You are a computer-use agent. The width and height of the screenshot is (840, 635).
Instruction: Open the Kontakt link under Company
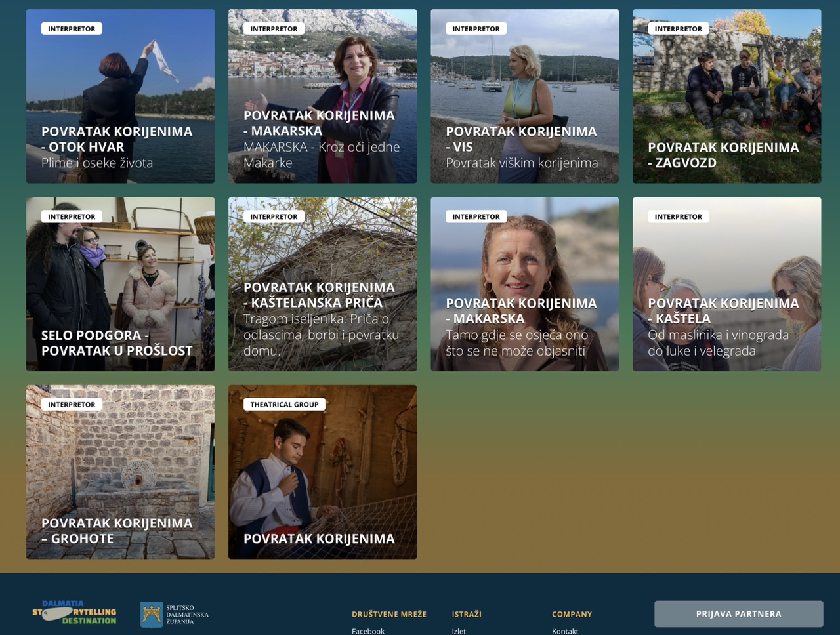(565, 631)
